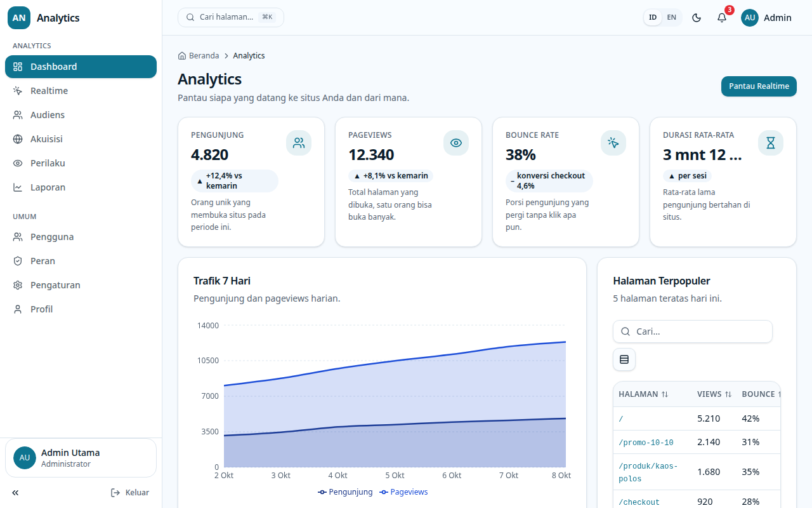
Task: Click the +12,4% vs kemarin badge
Action: point(235,181)
